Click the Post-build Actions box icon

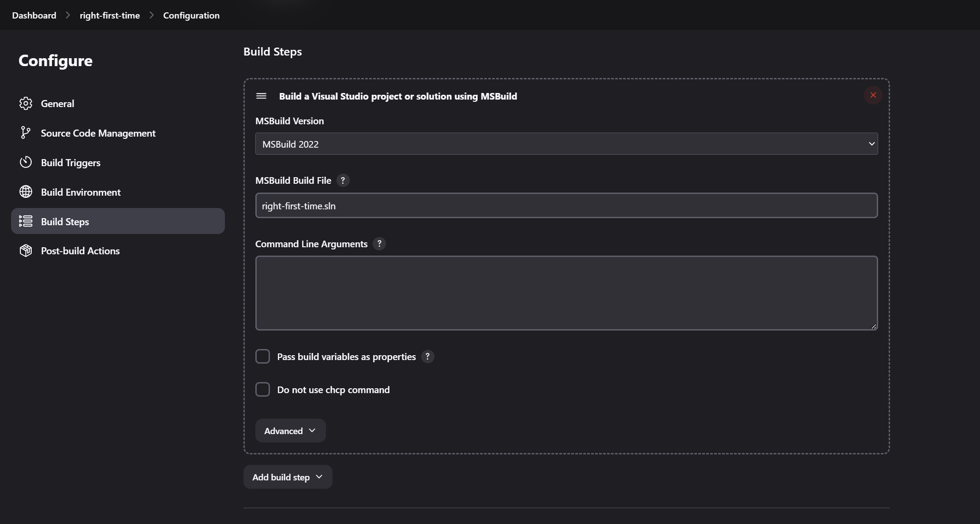pos(26,251)
